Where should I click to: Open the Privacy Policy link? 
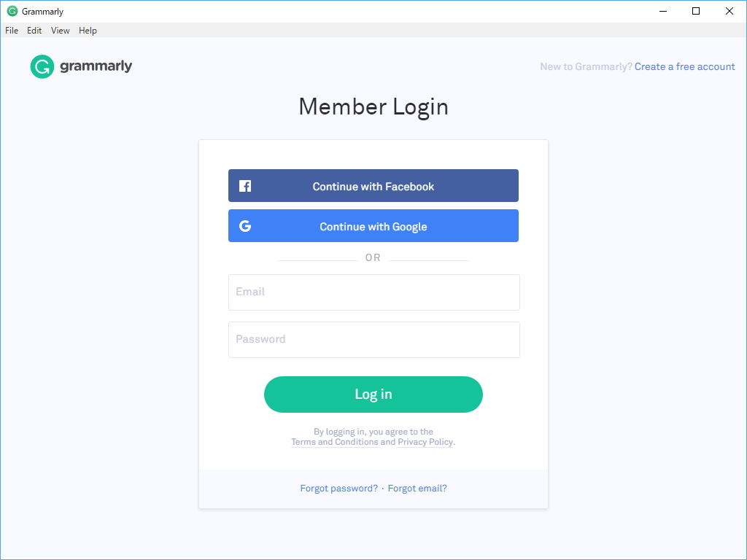coord(425,442)
